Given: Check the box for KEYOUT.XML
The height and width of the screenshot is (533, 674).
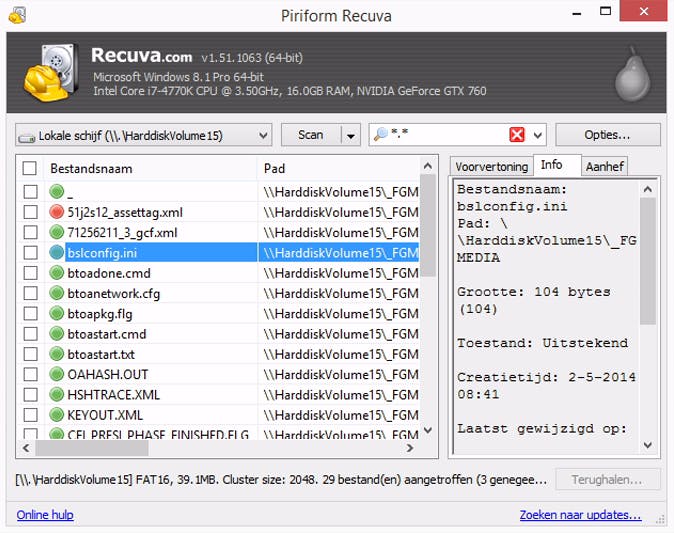Looking at the screenshot, I should (30, 415).
